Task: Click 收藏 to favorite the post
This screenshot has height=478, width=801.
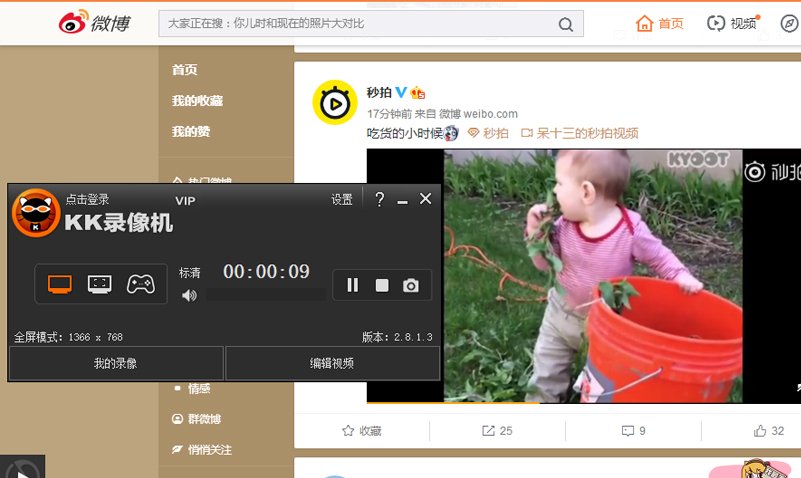Action: click(x=362, y=431)
